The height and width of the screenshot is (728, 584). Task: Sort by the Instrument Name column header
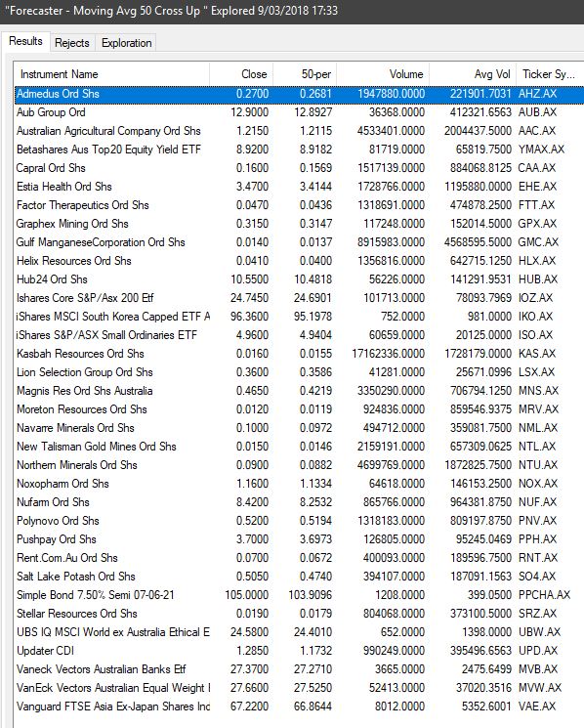tap(111, 74)
